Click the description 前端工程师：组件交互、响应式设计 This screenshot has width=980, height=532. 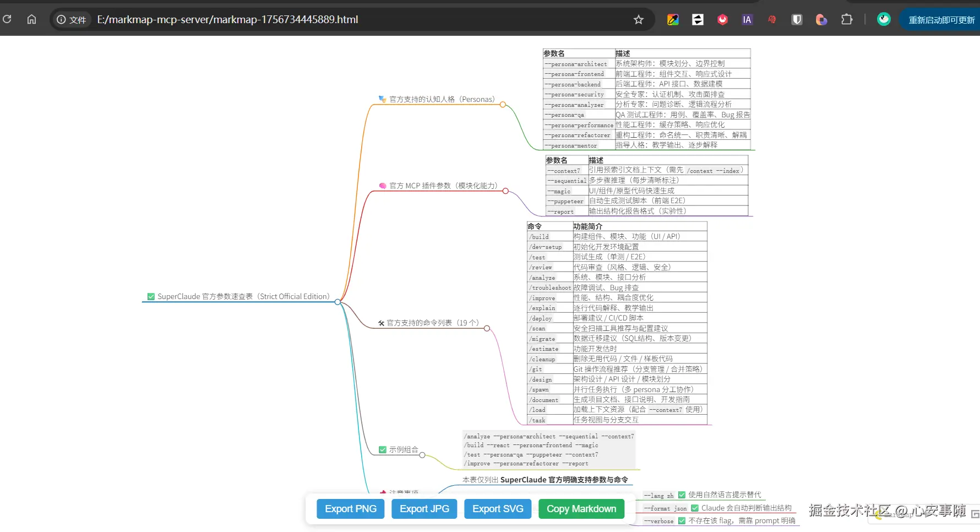pos(674,74)
